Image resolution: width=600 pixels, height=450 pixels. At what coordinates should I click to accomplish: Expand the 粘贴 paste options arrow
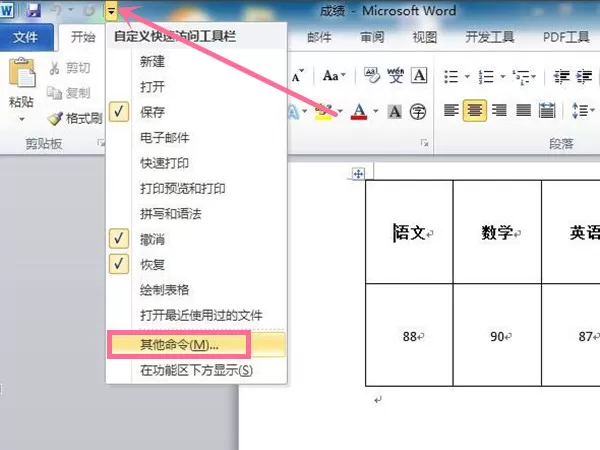click(22, 119)
